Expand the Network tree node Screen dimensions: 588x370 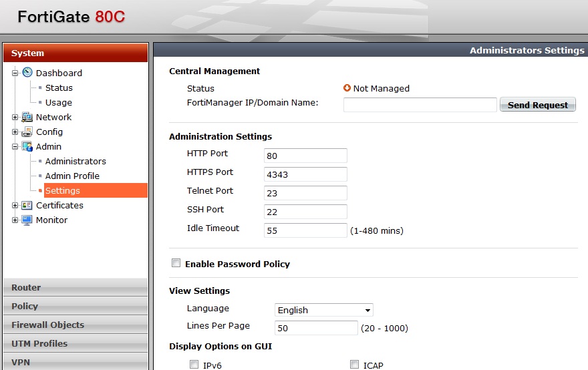click(x=15, y=118)
